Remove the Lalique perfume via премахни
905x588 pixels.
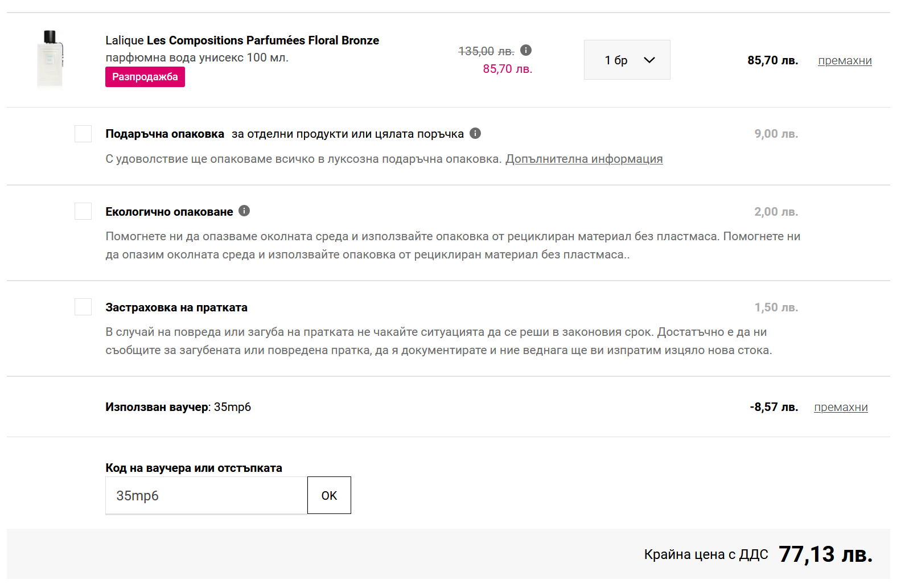845,61
